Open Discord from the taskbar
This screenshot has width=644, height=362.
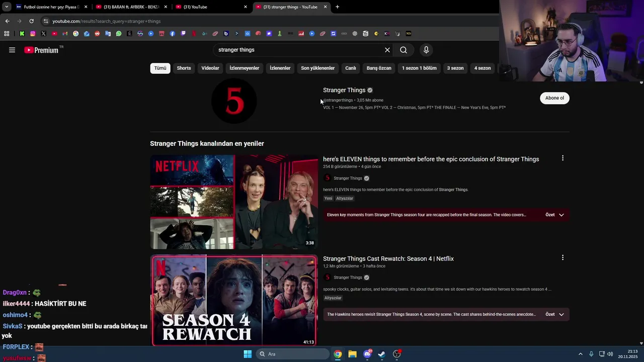367,354
